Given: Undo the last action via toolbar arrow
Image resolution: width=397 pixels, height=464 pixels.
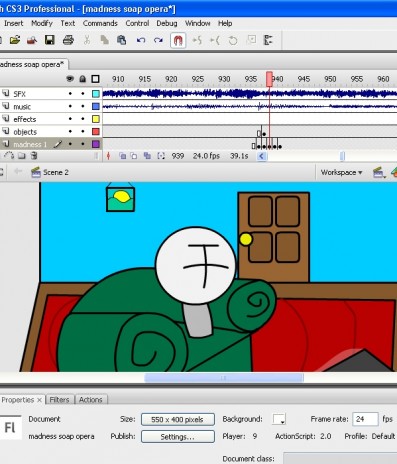Looking at the screenshot, I should tap(141, 40).
